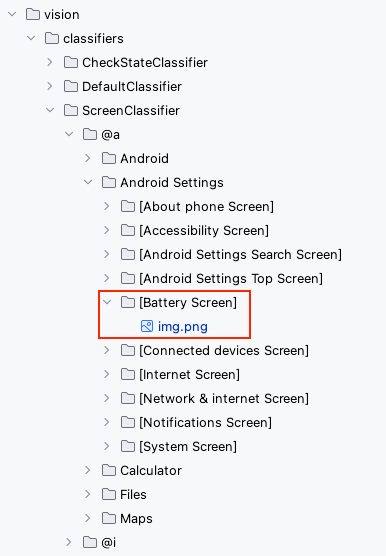
Task: Expand the Files folder chevron
Action: pyautogui.click(x=88, y=494)
